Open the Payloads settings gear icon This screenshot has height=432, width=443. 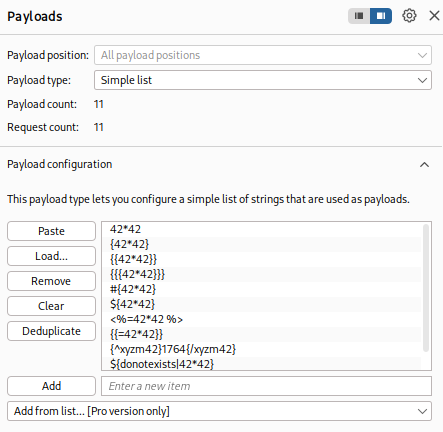pos(409,16)
